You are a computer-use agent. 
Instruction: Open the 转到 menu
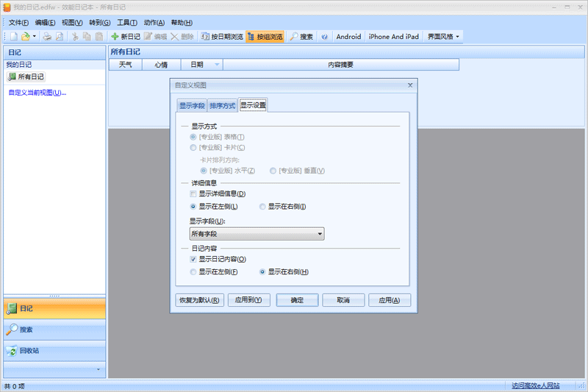click(99, 23)
